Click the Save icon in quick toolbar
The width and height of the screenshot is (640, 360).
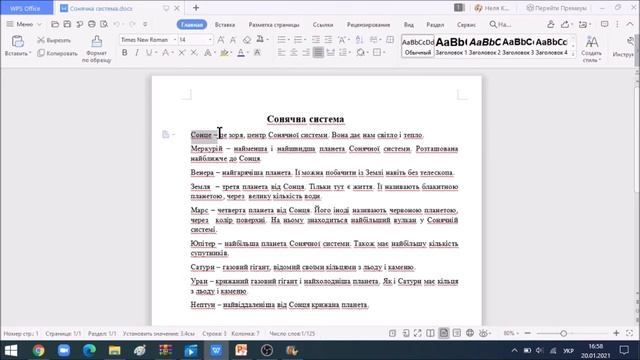click(x=67, y=24)
